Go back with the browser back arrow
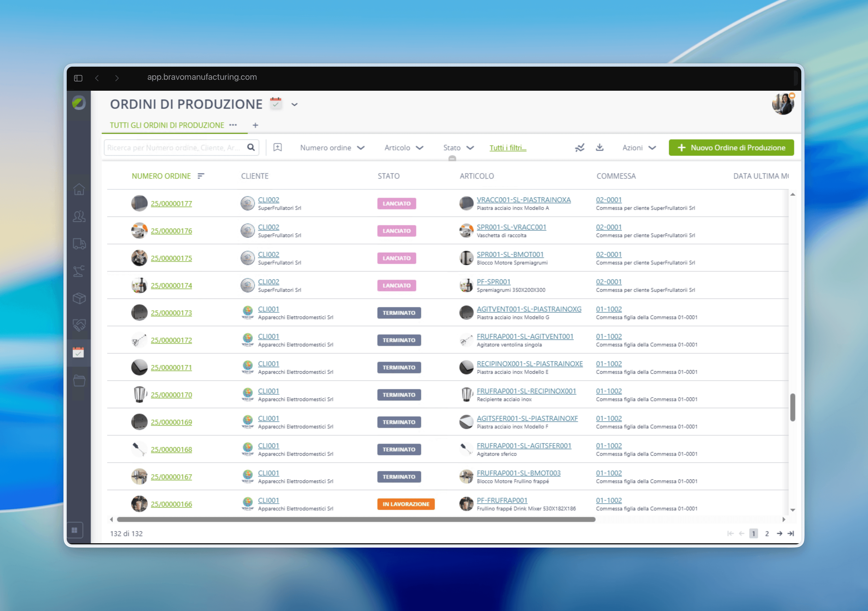This screenshot has width=868, height=611. 97,78
